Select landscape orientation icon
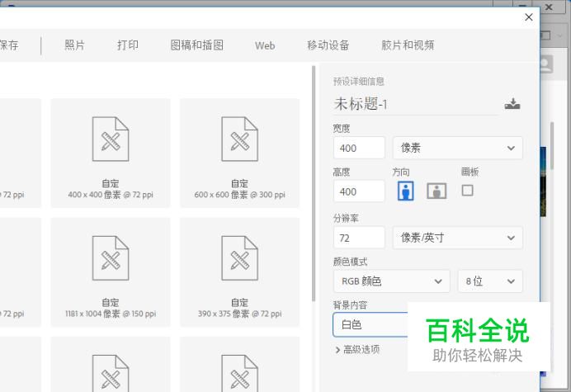 click(437, 191)
